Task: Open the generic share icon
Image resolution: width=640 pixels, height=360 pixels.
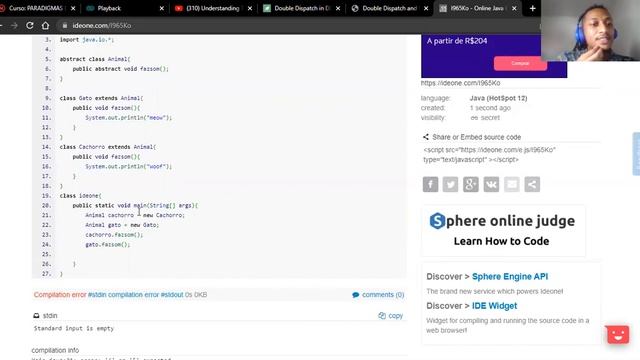Action: tap(532, 184)
